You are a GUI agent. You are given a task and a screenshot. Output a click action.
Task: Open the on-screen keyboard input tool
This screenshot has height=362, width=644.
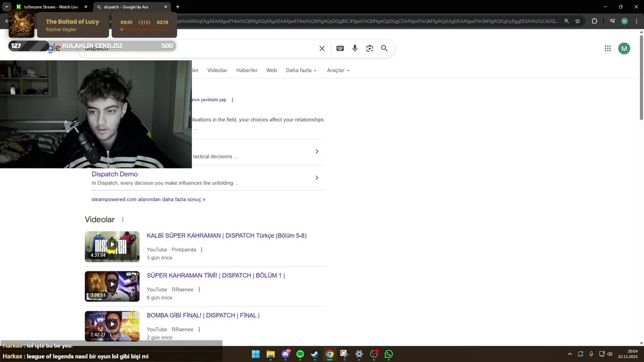pyautogui.click(x=340, y=48)
